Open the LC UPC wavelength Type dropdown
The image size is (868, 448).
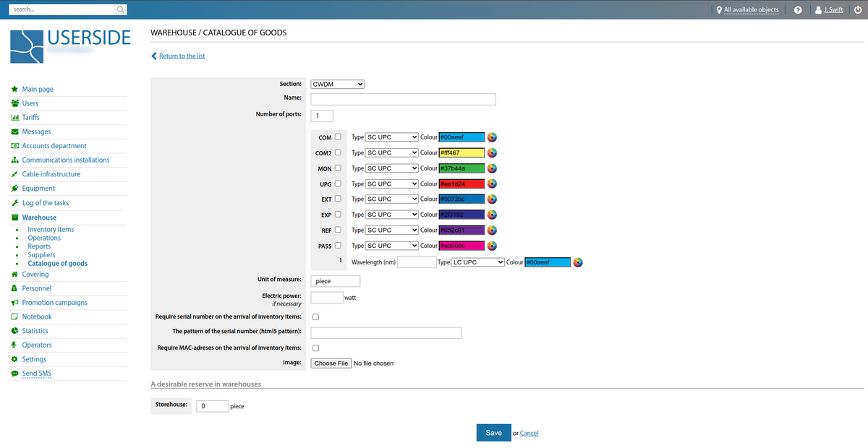477,262
